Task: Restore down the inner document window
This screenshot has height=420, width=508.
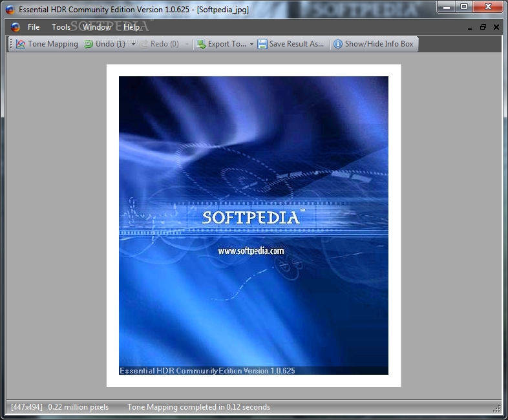Action: coord(483,27)
